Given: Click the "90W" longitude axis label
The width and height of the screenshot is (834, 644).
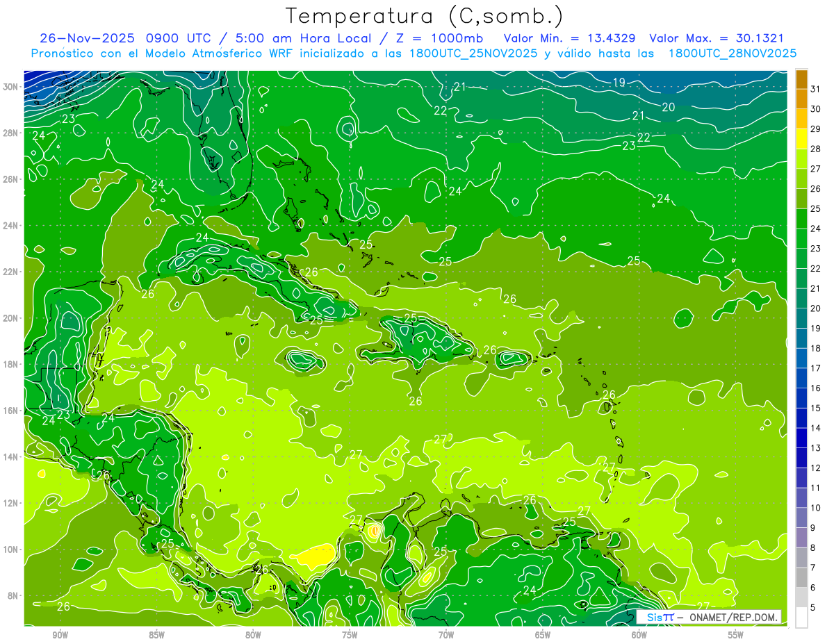Looking at the screenshot, I should 60,635.
